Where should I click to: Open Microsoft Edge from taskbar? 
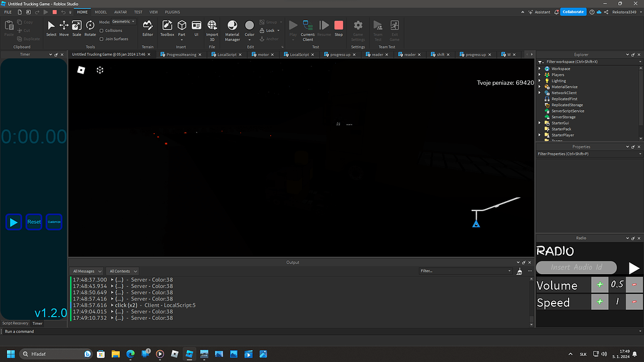point(130,354)
